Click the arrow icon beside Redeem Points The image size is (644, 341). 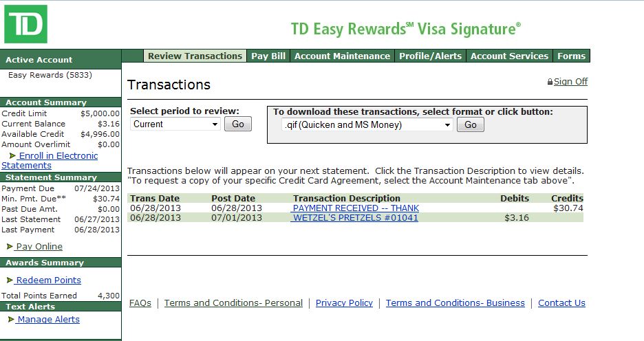(x=10, y=280)
